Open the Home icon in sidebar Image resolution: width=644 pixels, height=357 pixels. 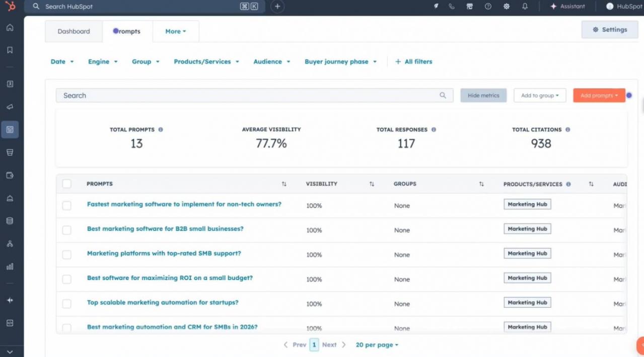pyautogui.click(x=10, y=28)
